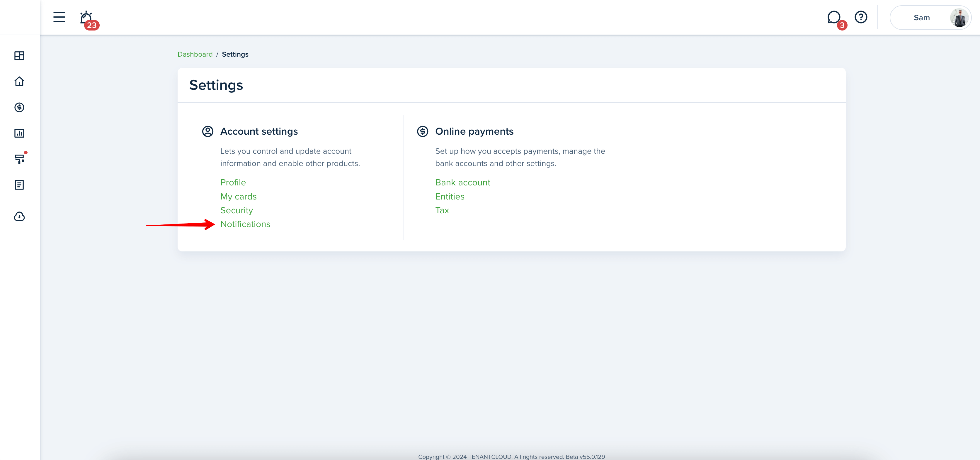The image size is (980, 460).
Task: Open the Entities link
Action: pos(450,197)
